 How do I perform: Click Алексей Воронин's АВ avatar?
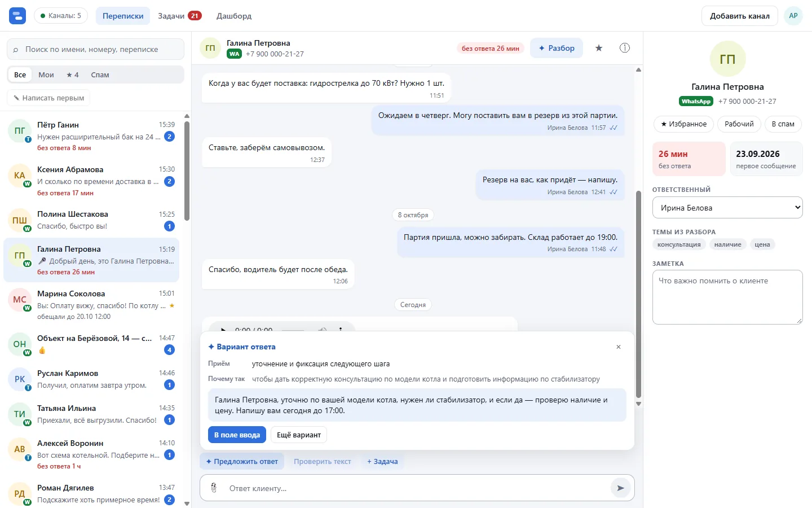tap(20, 449)
